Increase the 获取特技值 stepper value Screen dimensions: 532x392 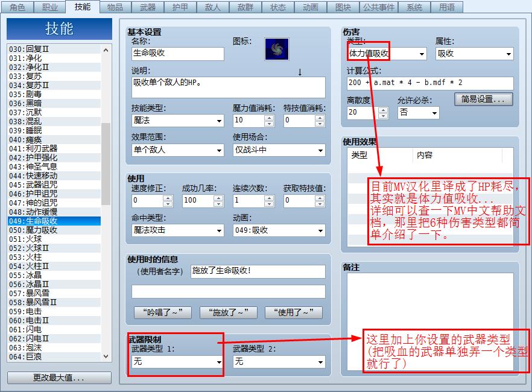coord(320,198)
